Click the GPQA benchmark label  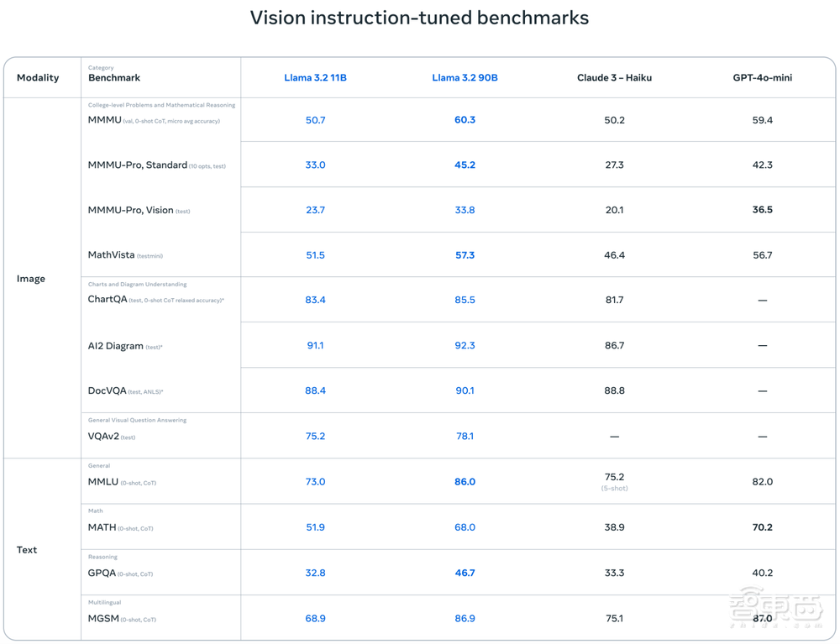pyautogui.click(x=102, y=573)
